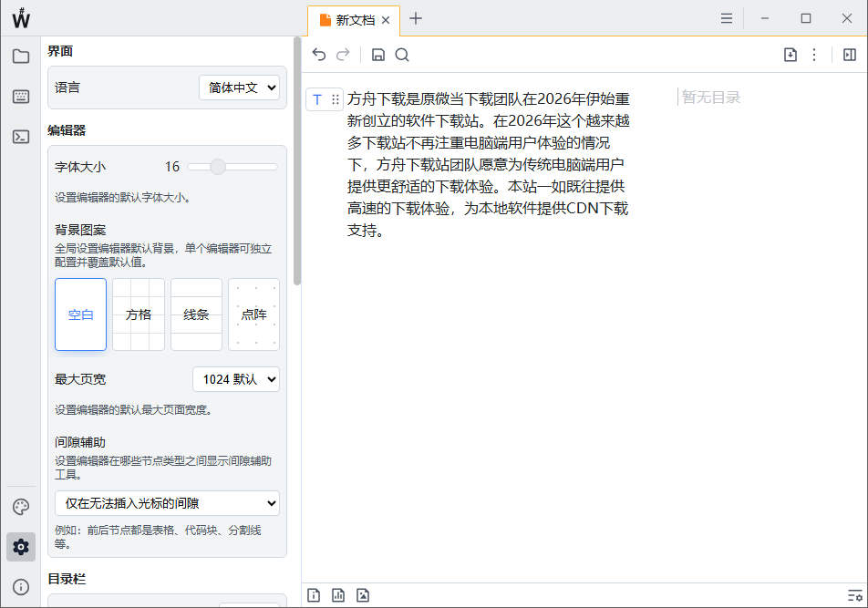
Task: Open the theme palette sidebar icon
Action: [21, 507]
